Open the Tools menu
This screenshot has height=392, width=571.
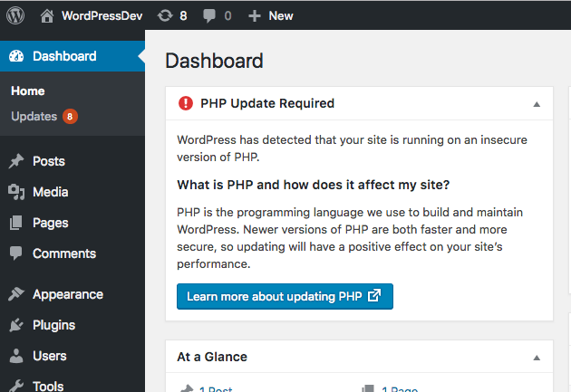pos(48,386)
